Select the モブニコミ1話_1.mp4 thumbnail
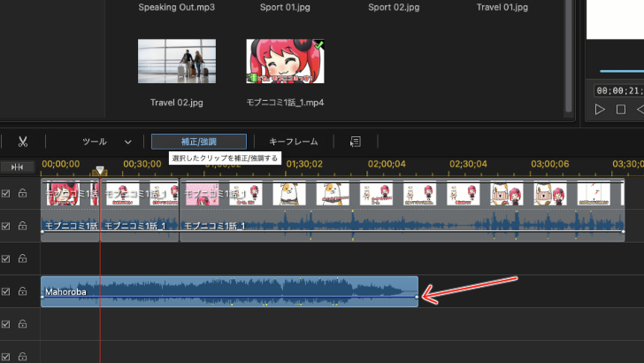The height and width of the screenshot is (363, 644). point(285,61)
